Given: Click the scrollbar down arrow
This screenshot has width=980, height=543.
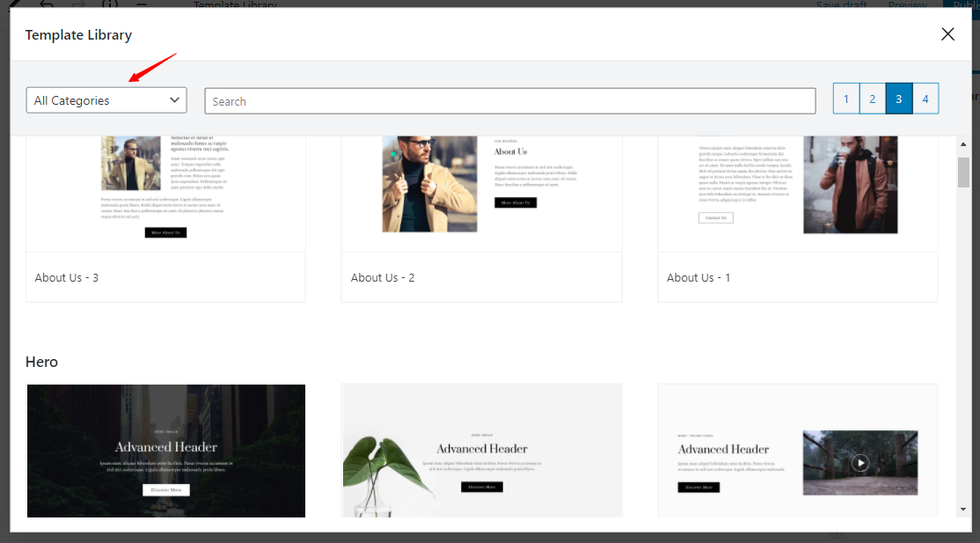Looking at the screenshot, I should coord(963,510).
